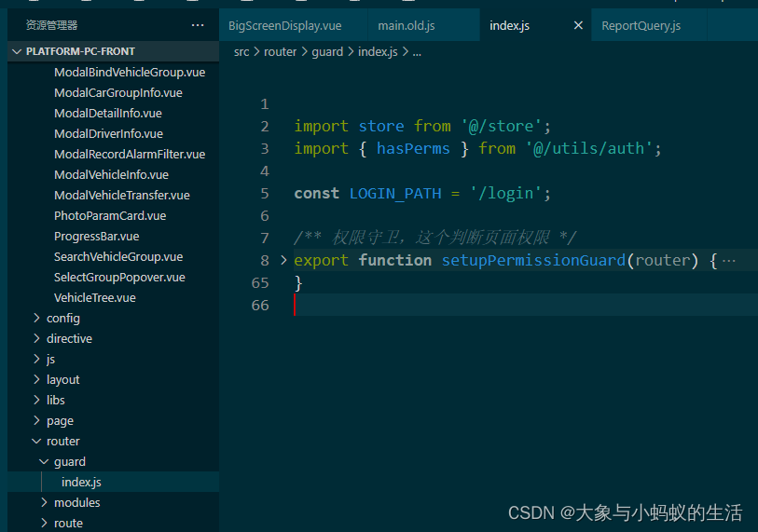
Task: Open the Explorer more actions ellipsis menu
Action: coord(198,25)
